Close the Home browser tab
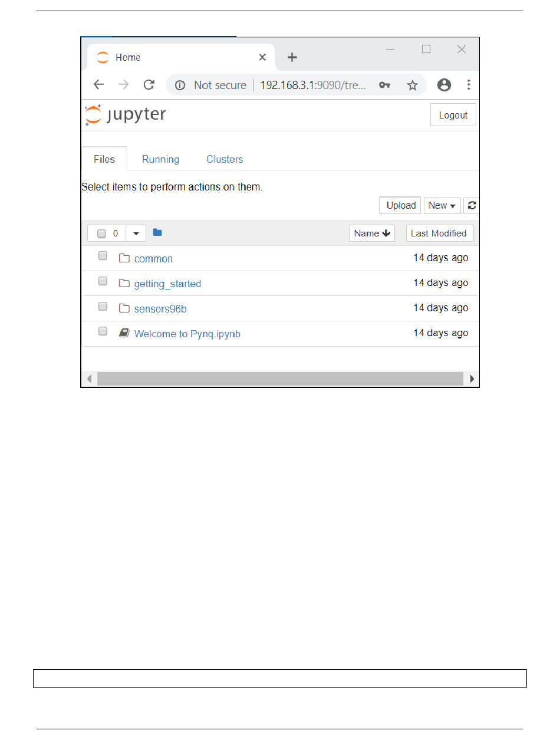Screen dimensions: 560x747 click(x=262, y=57)
